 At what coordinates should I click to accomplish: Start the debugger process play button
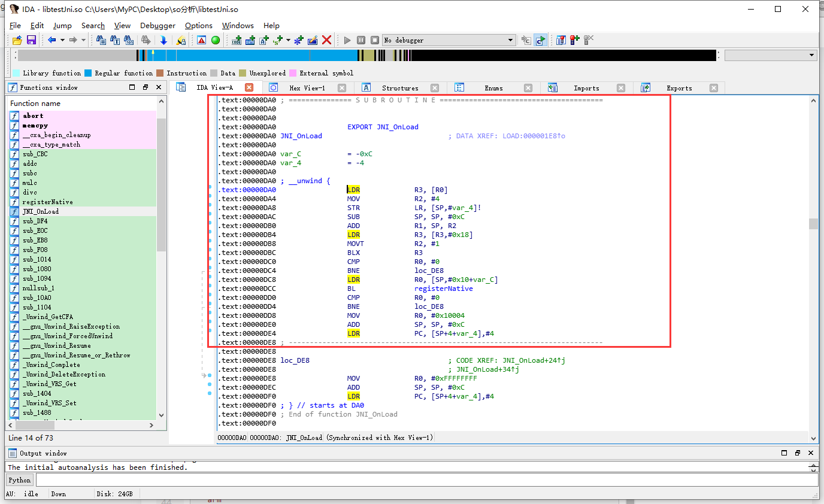pos(347,40)
